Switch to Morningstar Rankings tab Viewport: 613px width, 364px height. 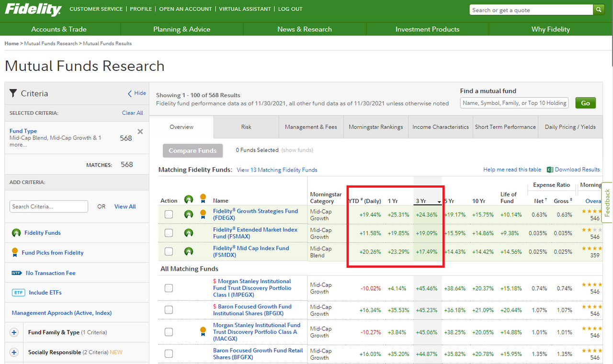pyautogui.click(x=376, y=127)
